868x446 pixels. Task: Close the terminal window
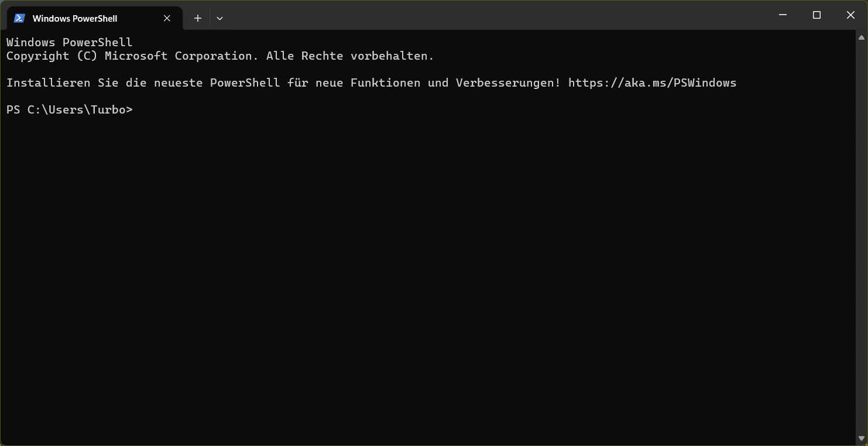coord(850,15)
